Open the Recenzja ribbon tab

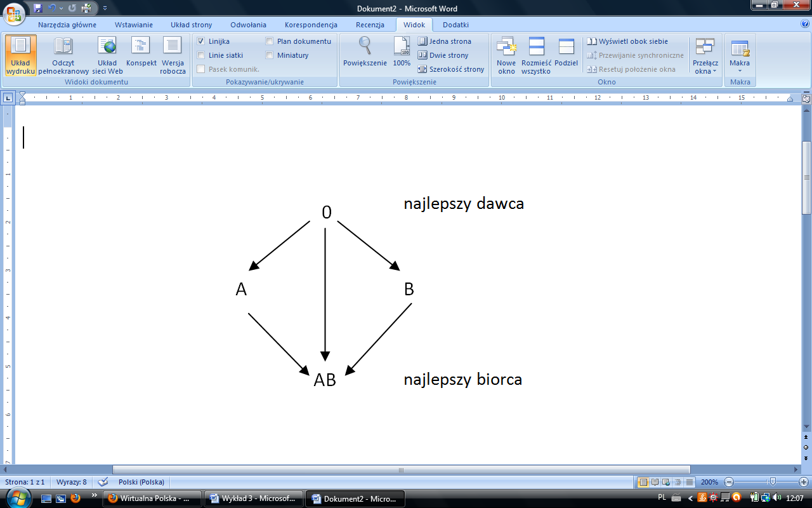(x=370, y=25)
